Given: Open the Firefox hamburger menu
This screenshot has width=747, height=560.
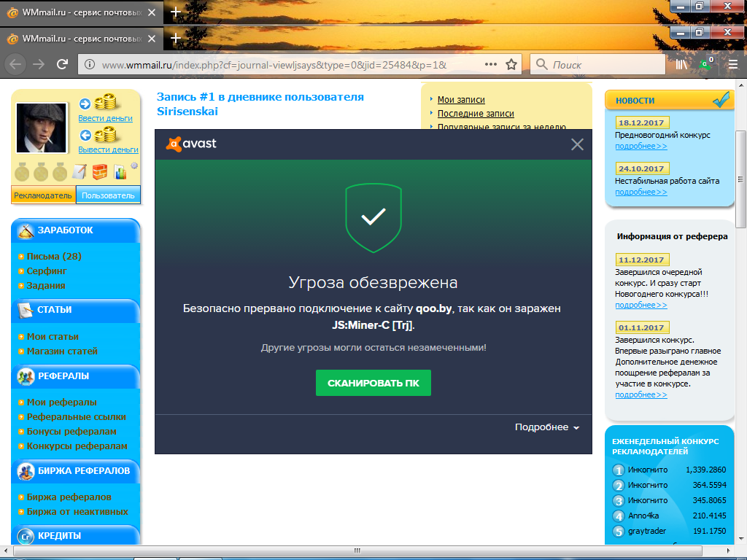Looking at the screenshot, I should click(733, 64).
